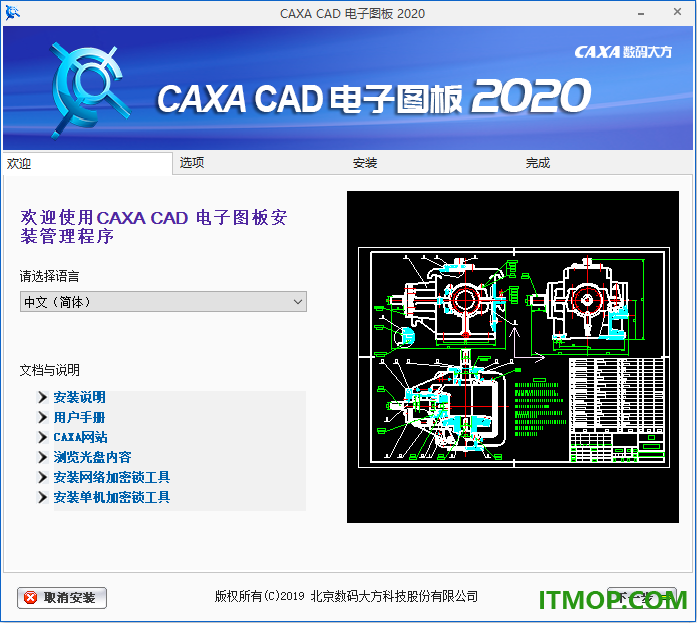Close the CAXA installer window

(x=677, y=12)
